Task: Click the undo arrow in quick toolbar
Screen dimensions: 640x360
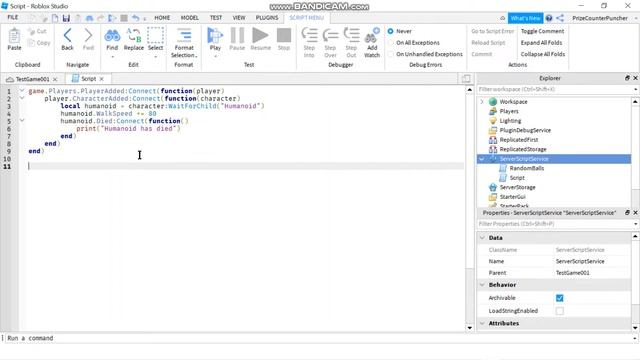Action: 136,18
